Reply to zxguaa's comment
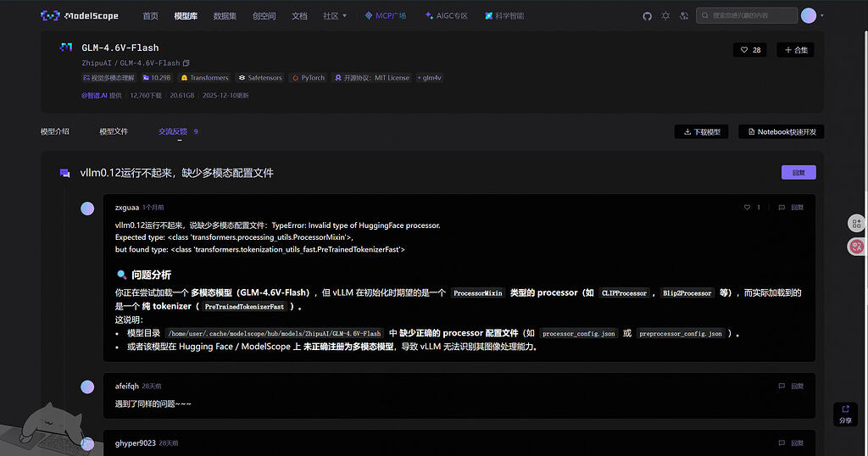Viewport: 868px width, 456px height. [791, 208]
